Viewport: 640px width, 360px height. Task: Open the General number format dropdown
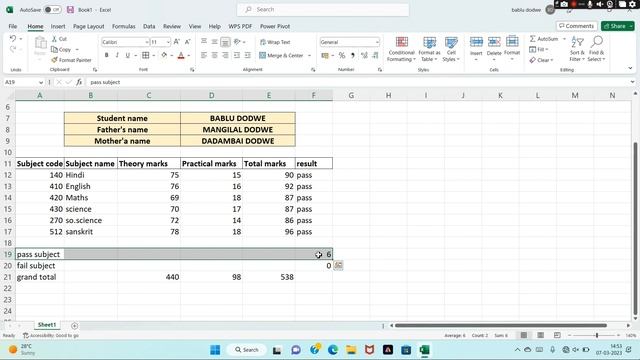pyautogui.click(x=377, y=42)
